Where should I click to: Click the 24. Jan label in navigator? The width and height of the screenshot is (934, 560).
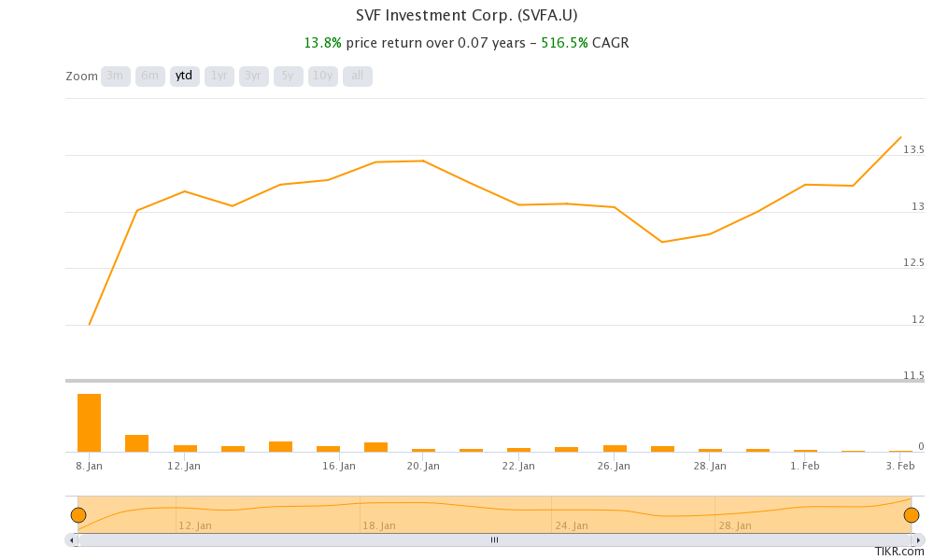(x=572, y=526)
